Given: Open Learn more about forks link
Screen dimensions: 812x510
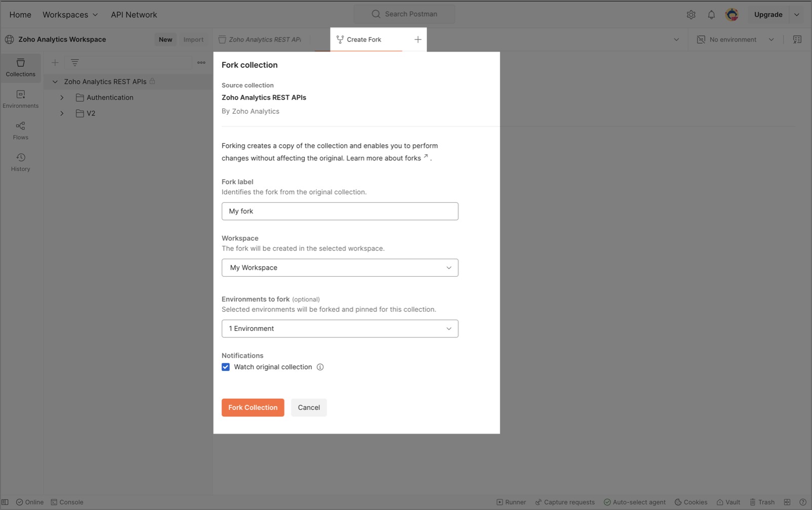Looking at the screenshot, I should pos(387,158).
